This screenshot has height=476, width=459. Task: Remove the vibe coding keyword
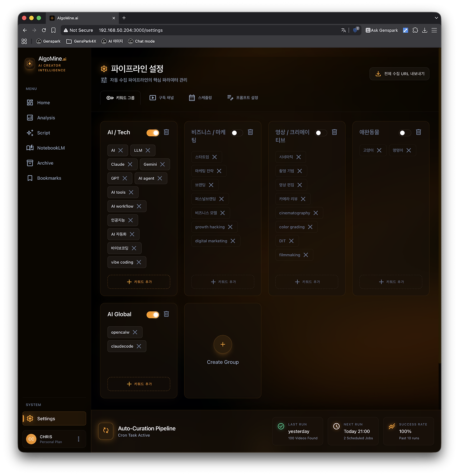point(139,262)
